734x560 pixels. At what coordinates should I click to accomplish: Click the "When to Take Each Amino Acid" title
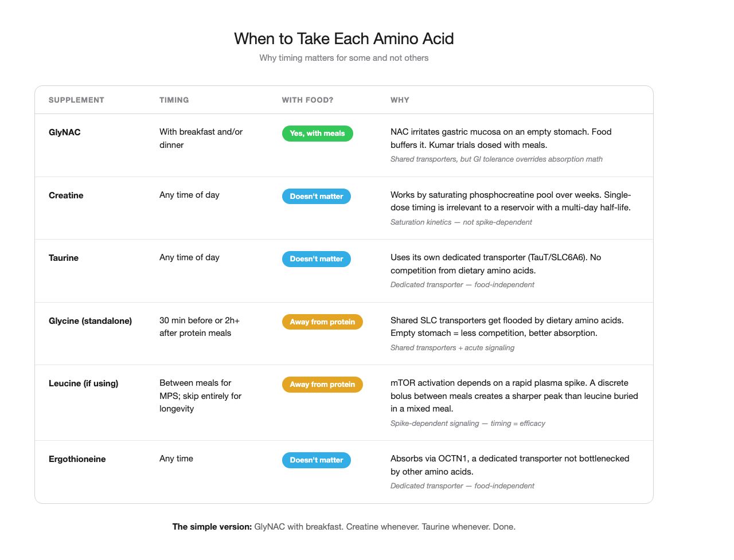[343, 38]
